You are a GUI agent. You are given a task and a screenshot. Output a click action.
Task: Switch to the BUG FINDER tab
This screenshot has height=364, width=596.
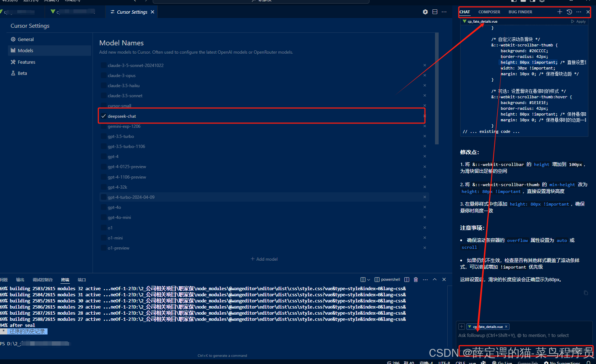(x=520, y=12)
